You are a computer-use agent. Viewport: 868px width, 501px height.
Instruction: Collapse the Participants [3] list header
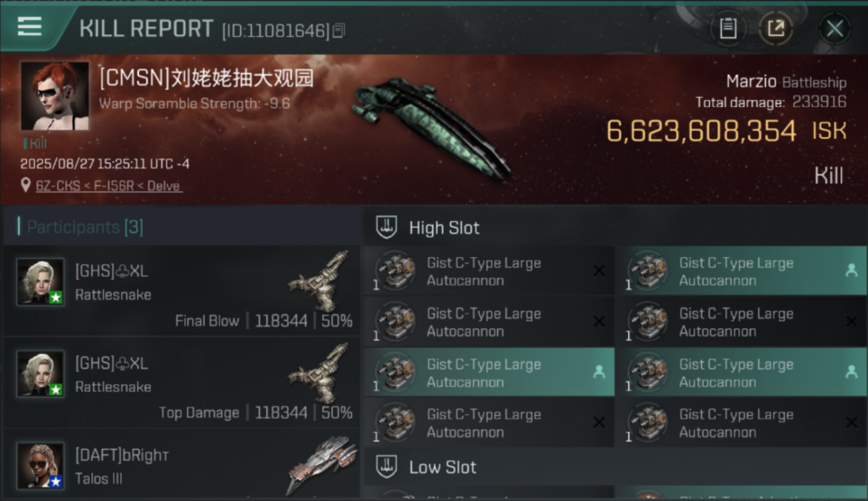(x=182, y=227)
